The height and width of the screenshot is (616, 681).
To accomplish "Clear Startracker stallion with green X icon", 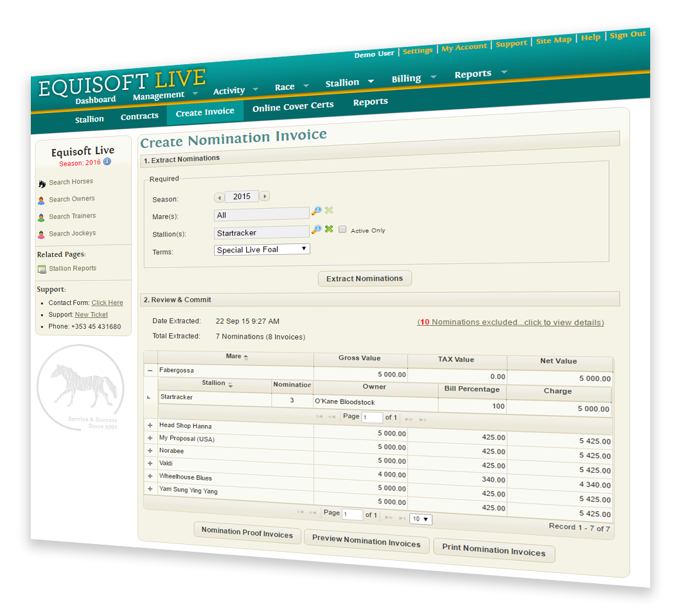I will coord(329,229).
